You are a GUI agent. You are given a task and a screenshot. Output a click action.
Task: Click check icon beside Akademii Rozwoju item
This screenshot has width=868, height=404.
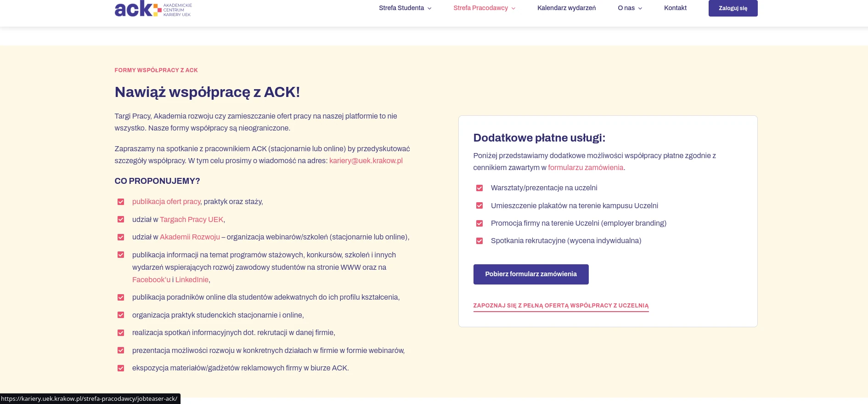(121, 237)
